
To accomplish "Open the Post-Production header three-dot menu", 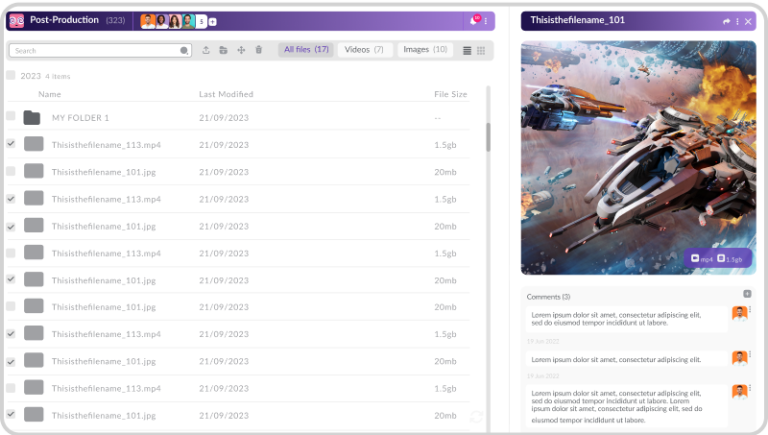I will (486, 21).
